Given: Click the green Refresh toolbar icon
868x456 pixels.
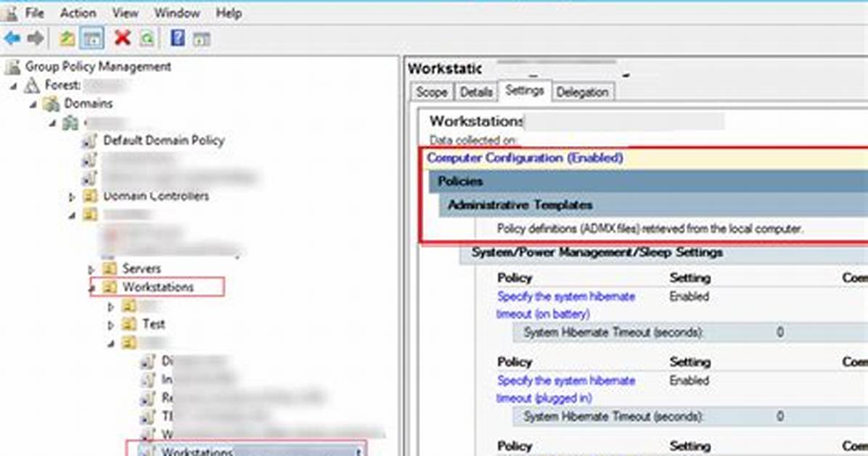Looking at the screenshot, I should pyautogui.click(x=147, y=38).
